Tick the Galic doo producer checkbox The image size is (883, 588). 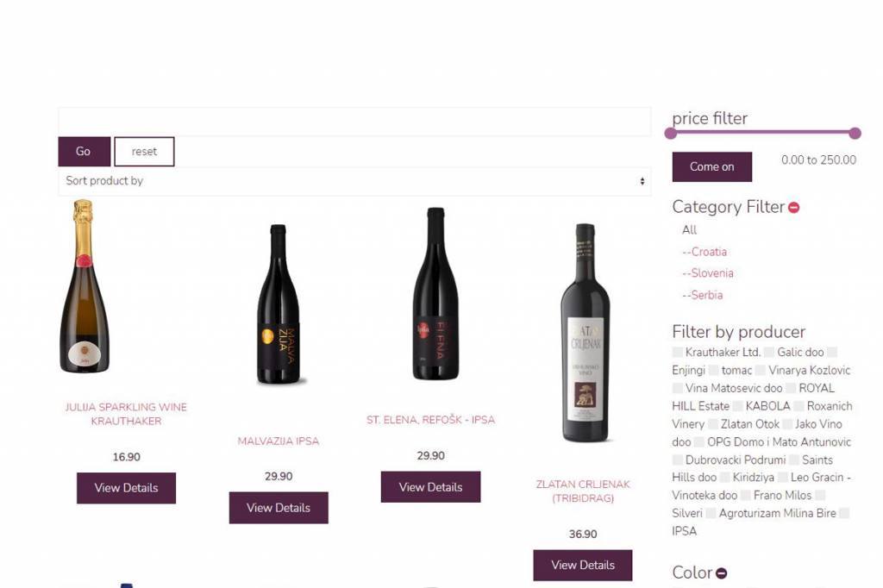769,353
